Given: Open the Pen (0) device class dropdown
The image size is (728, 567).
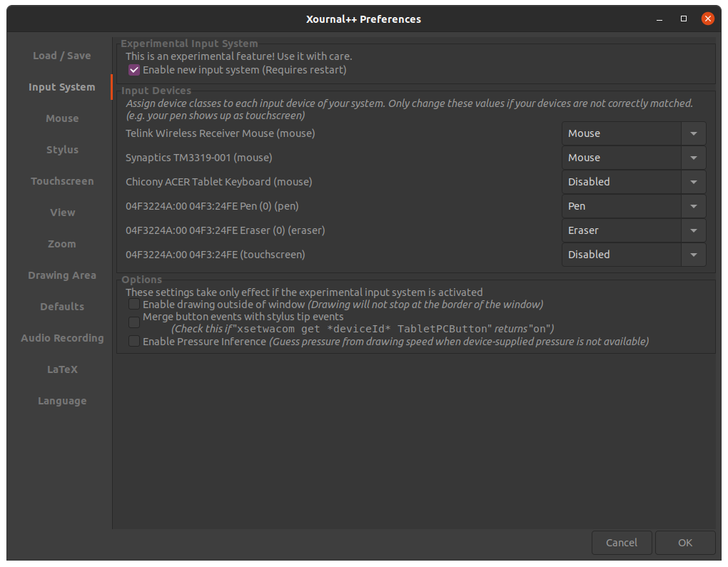Looking at the screenshot, I should 634,206.
